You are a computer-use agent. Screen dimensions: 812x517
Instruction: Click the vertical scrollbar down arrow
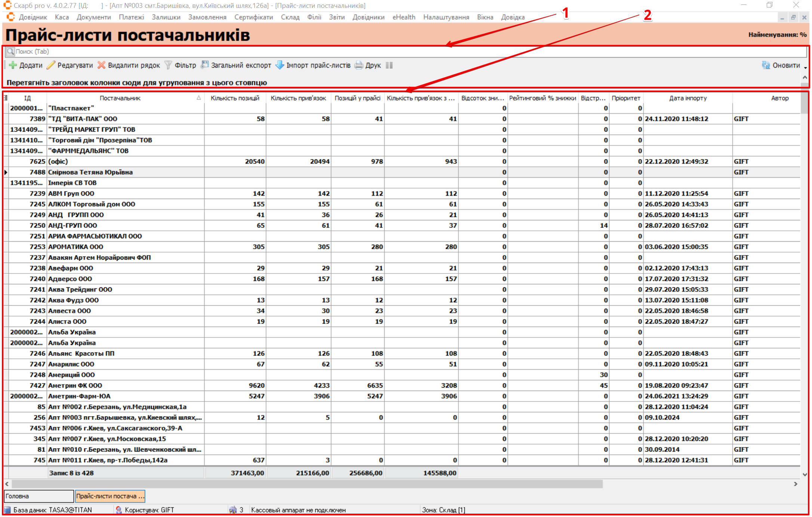point(805,474)
